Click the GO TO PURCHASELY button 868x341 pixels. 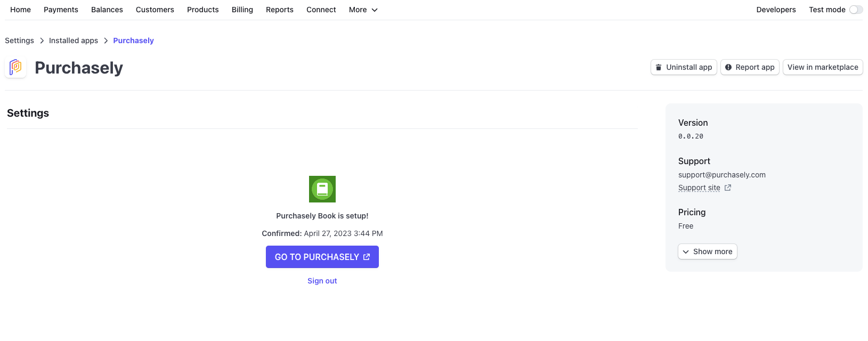pyautogui.click(x=322, y=257)
